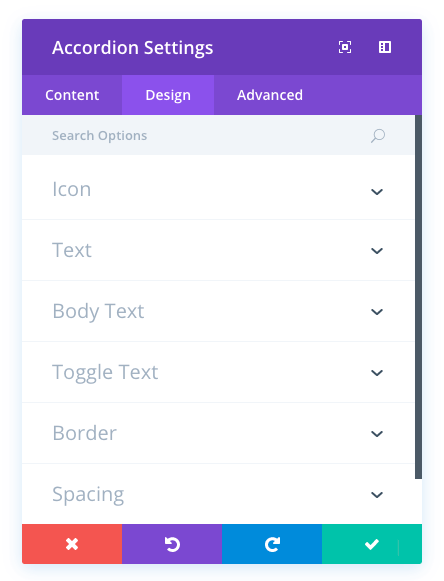The width and height of the screenshot is (444, 581).
Task: Open the Toggle Text settings group label
Action: pyautogui.click(x=105, y=372)
